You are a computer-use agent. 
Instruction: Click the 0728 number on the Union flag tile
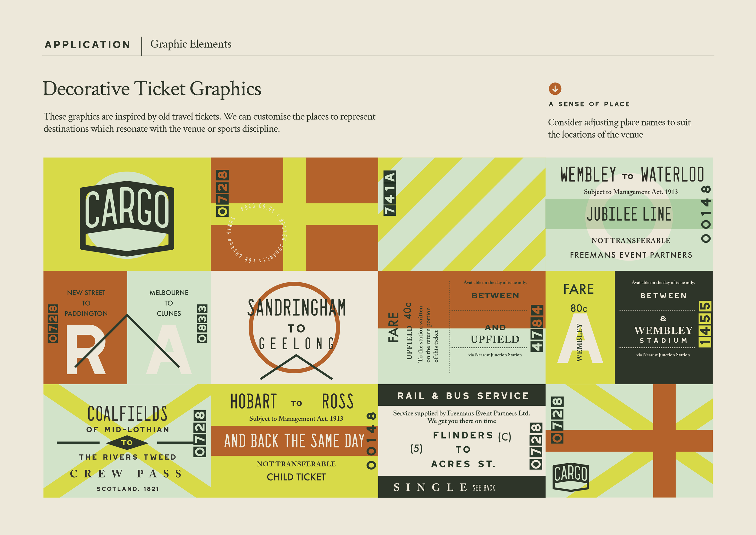pyautogui.click(x=557, y=419)
